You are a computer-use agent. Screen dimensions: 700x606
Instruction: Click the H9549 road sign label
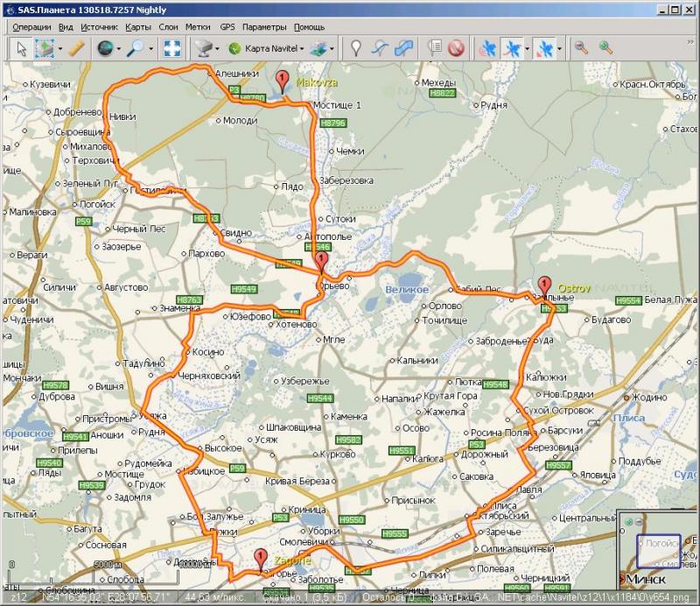tap(244, 289)
